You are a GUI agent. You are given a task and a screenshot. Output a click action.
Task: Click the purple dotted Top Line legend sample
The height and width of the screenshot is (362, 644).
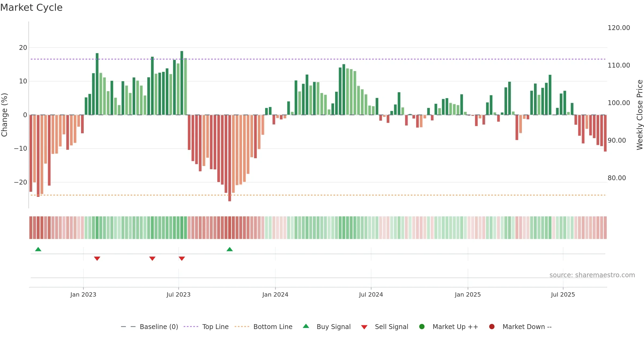[191, 327]
